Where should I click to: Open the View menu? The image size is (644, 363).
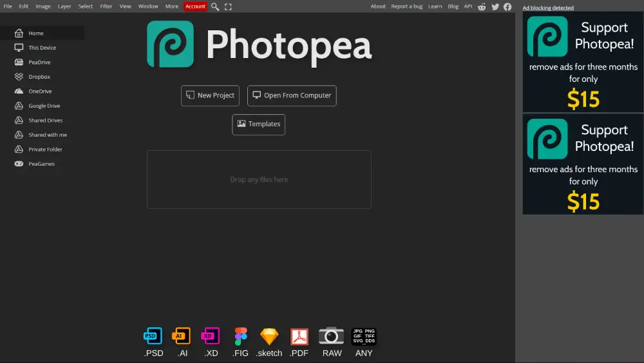pyautogui.click(x=126, y=6)
